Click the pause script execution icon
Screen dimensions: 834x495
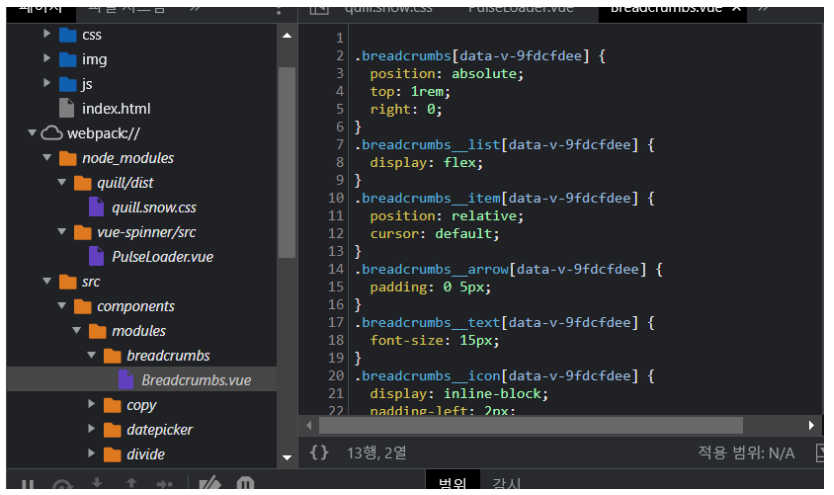click(28, 485)
